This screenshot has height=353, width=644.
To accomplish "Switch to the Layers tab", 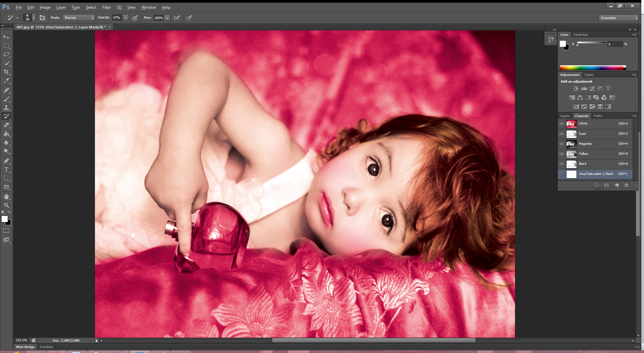I will click(x=565, y=116).
